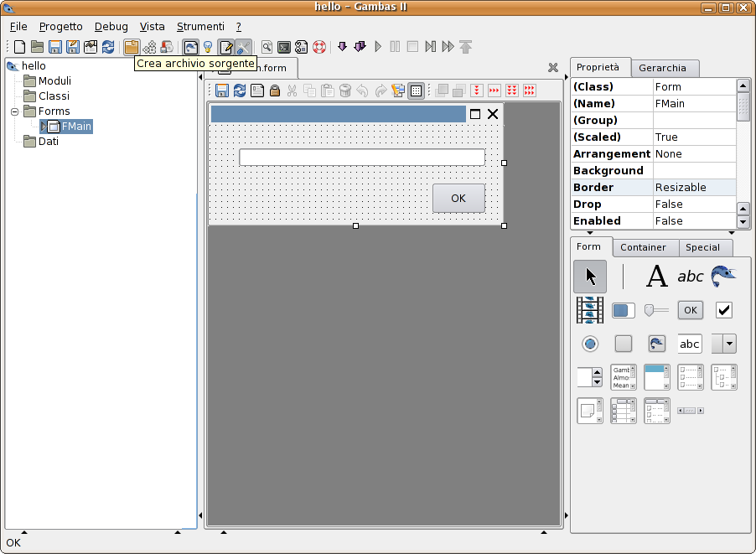Choose the italic abc TextLabel control

pyautogui.click(x=691, y=277)
